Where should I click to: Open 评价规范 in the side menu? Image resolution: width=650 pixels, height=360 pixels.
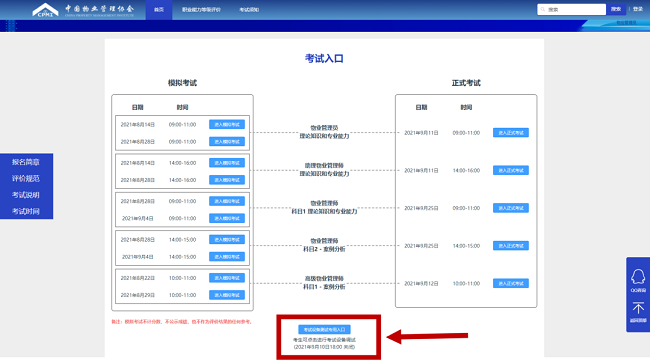pyautogui.click(x=26, y=178)
